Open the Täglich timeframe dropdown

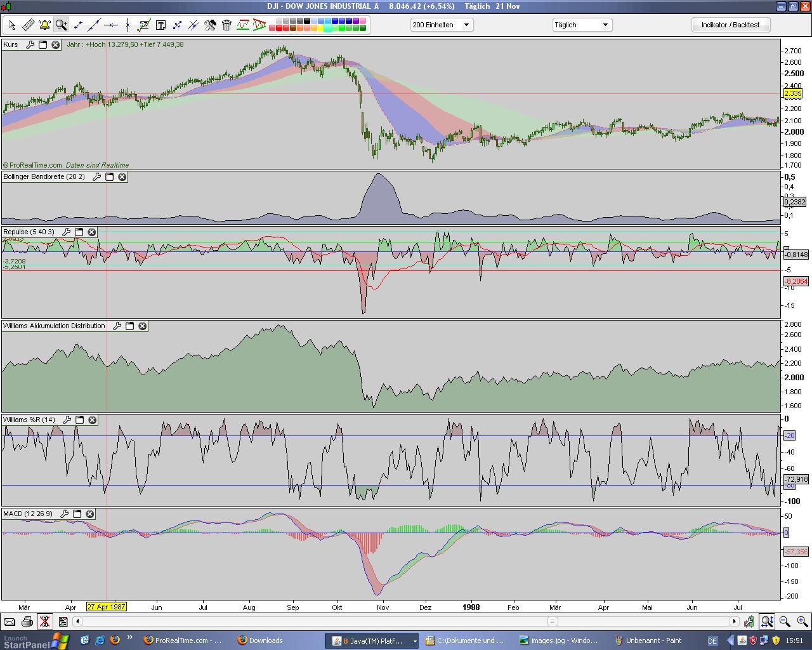click(582, 25)
